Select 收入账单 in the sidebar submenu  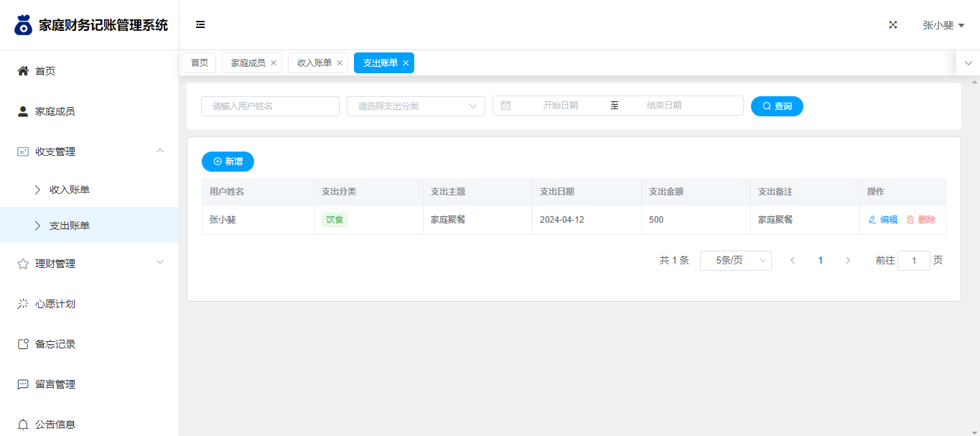[x=69, y=190]
